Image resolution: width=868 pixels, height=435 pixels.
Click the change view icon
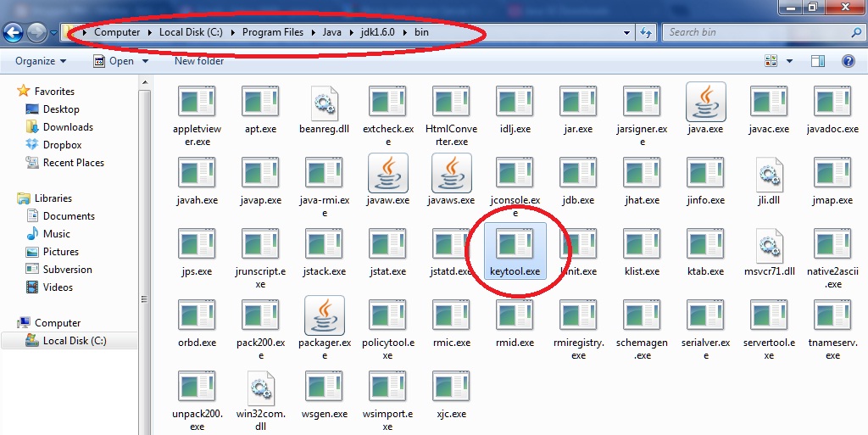771,61
